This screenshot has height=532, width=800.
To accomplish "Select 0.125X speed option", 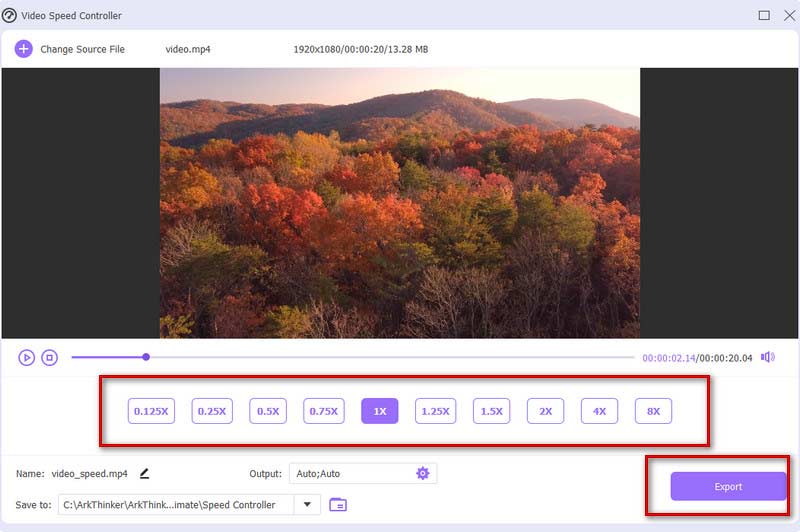I will tap(151, 411).
